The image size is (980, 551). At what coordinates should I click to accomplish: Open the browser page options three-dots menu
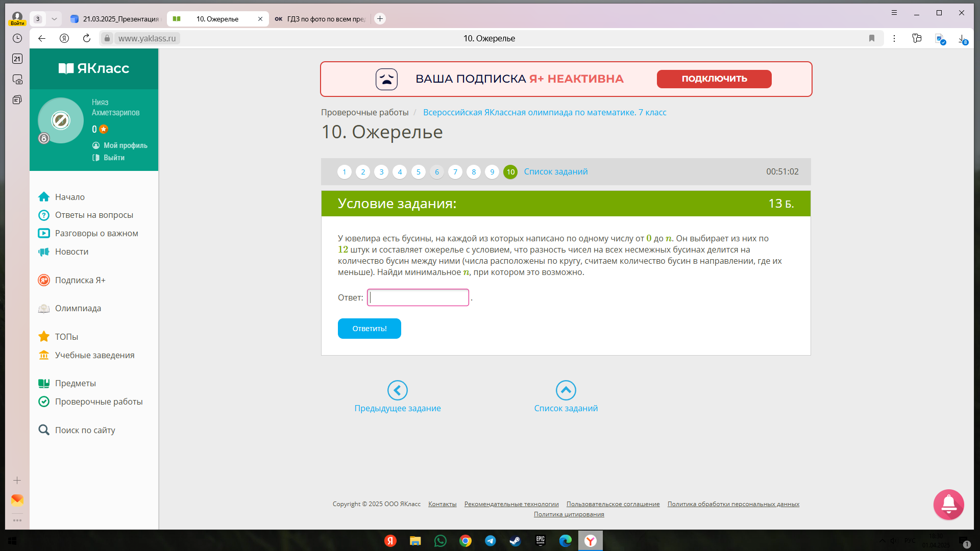point(894,38)
